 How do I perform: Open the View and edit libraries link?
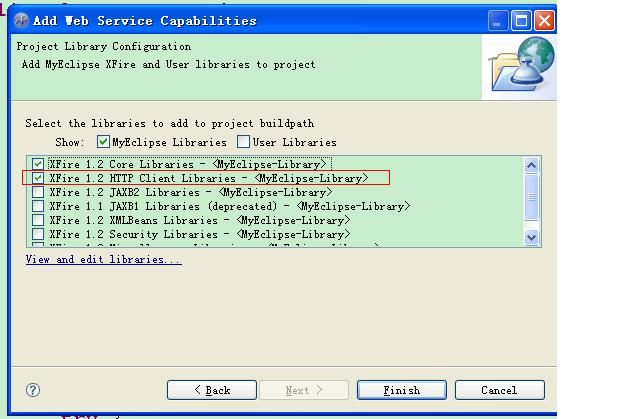tap(104, 259)
